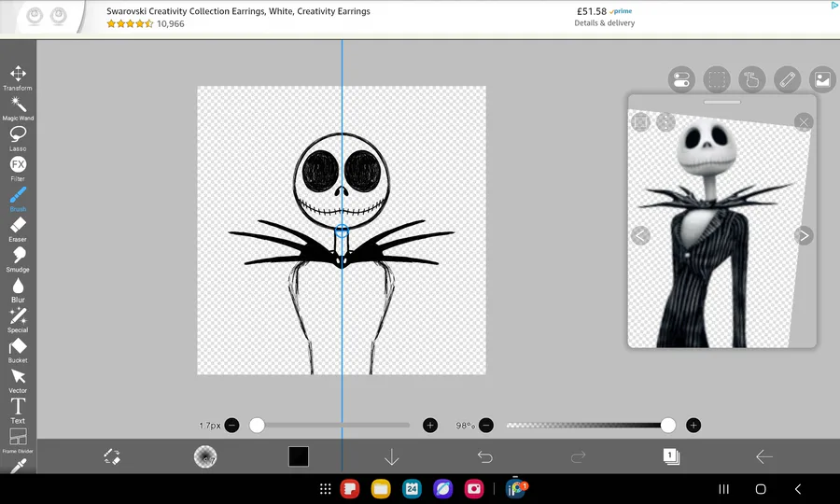Choose the Special tool
This screenshot has height=504, width=840.
coord(18,320)
